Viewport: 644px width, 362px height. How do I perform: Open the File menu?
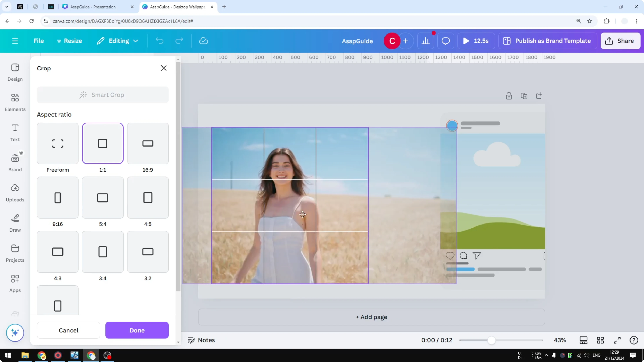click(39, 41)
